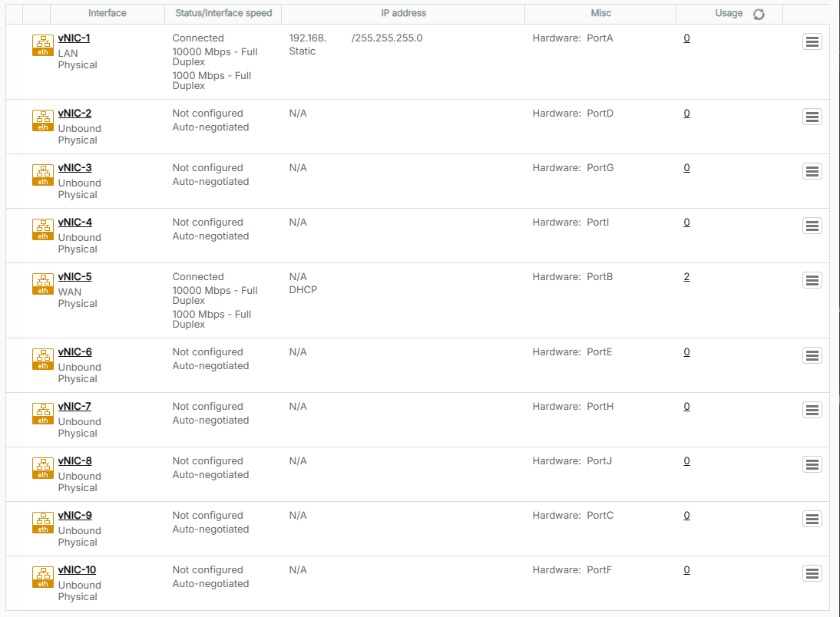Open the hamburger menu for vNIC-1
840x617 pixels.
click(x=812, y=42)
